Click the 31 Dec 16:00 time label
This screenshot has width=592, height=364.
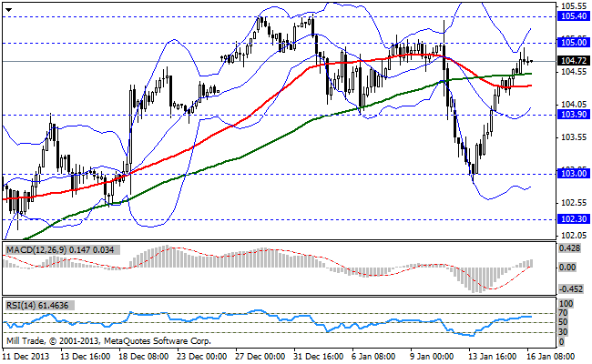319,357
